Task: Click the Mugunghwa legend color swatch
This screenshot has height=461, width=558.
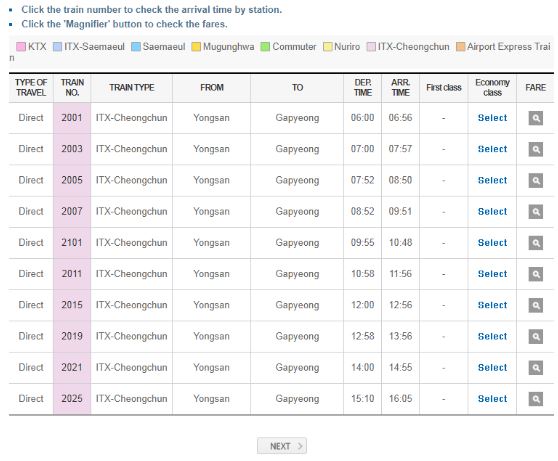Action: 196,47
